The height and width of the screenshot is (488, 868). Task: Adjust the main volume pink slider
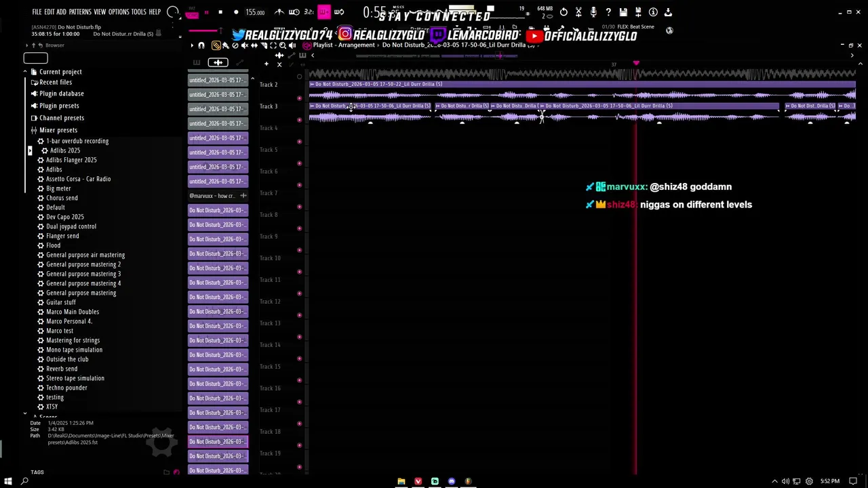coord(205,30)
